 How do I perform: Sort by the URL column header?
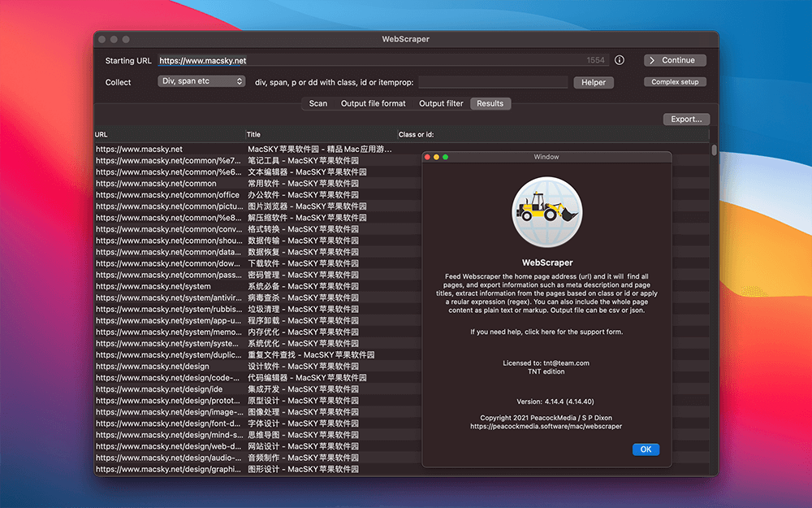pyautogui.click(x=170, y=135)
